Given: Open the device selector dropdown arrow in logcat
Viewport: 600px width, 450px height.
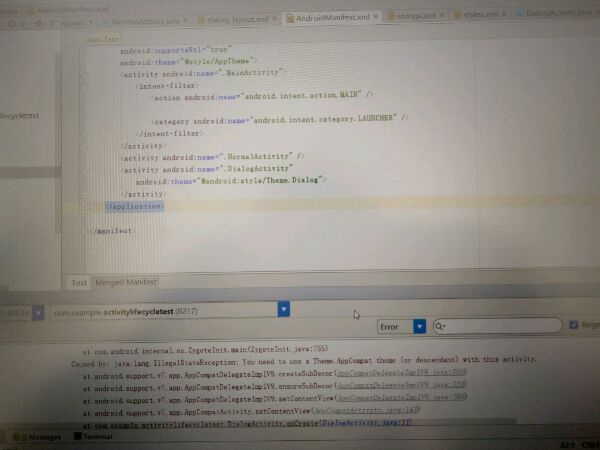Looking at the screenshot, I should [x=38, y=313].
